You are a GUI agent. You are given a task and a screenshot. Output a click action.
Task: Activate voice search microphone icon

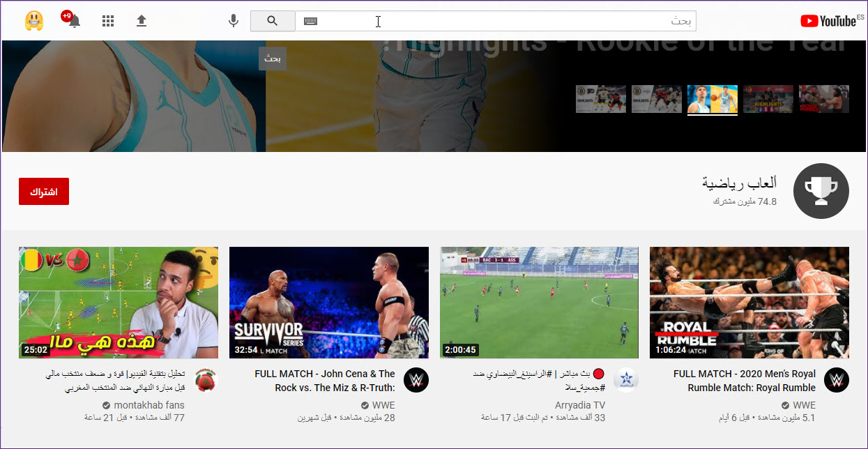point(234,21)
